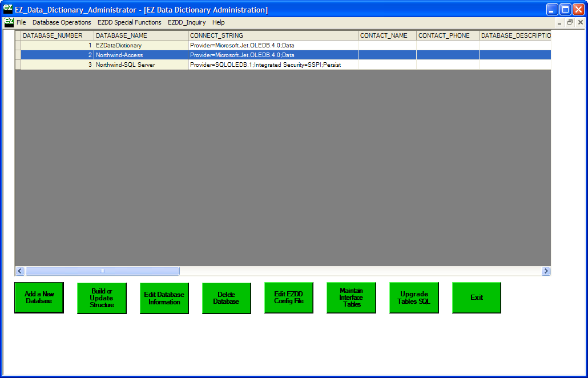Viewport: 588px width, 378px height.
Task: Open Edit EZDD Config File button
Action: 289,297
